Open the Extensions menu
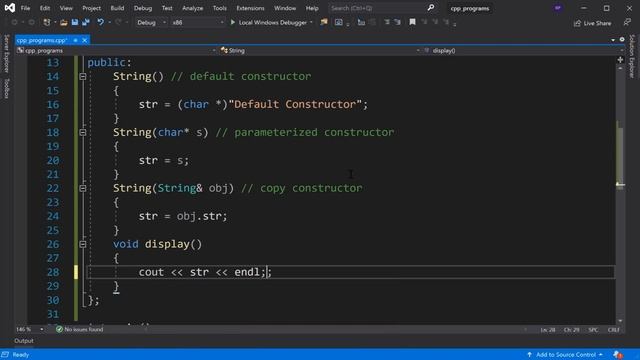Viewport: 640px width, 360px height. click(x=250, y=8)
